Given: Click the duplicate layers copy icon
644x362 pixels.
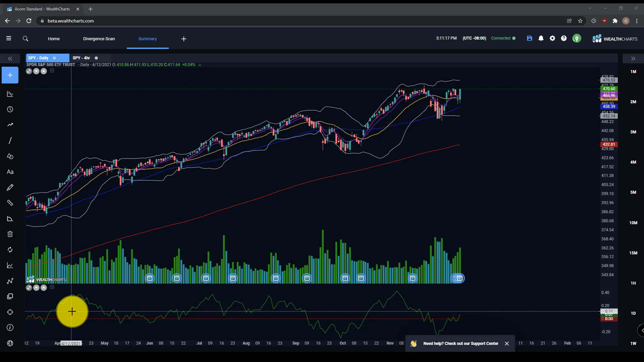Looking at the screenshot, I should pos(10,296).
